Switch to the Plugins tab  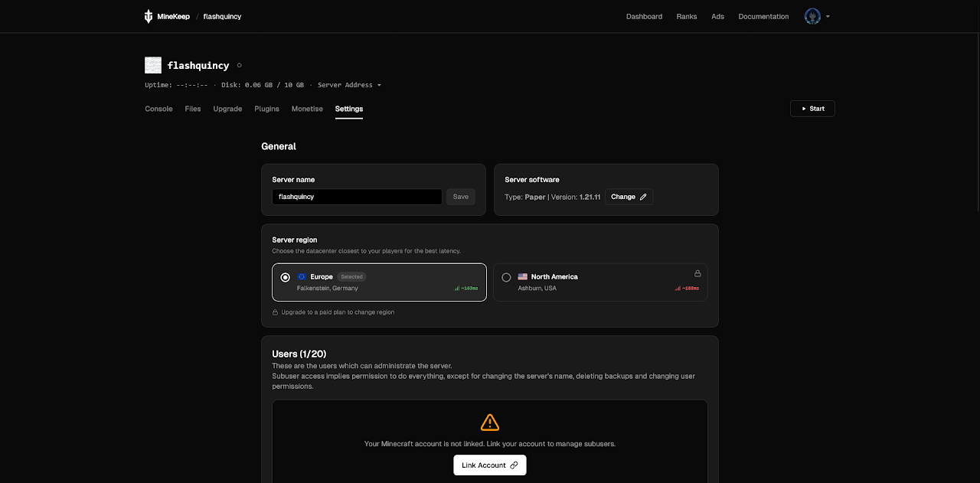(x=266, y=109)
